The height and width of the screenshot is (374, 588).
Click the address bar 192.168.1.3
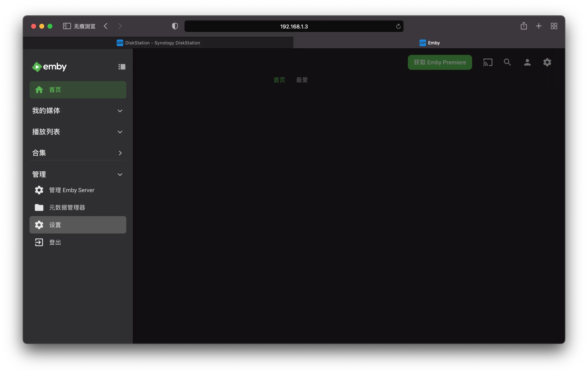pyautogui.click(x=294, y=26)
